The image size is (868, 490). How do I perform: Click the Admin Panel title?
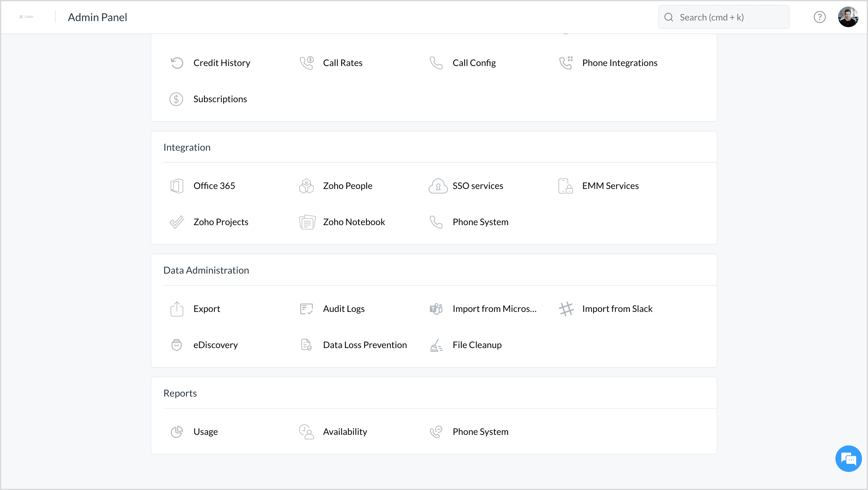[x=97, y=17]
